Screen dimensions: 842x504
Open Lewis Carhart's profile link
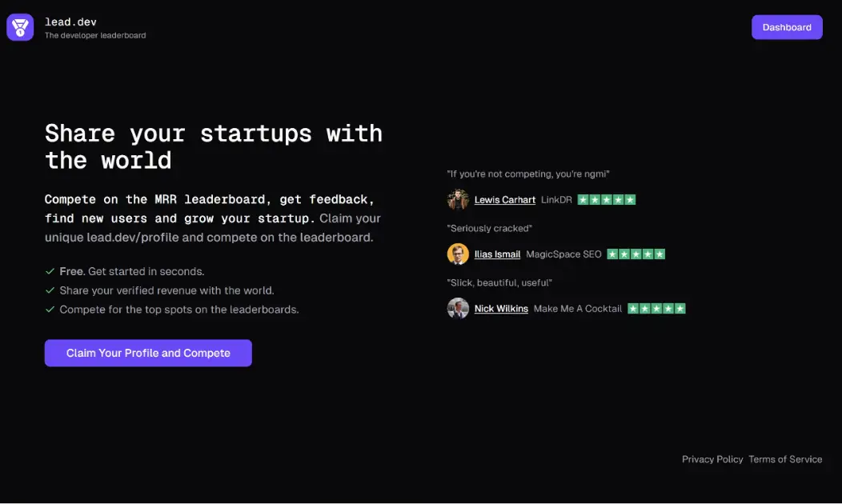coord(504,199)
